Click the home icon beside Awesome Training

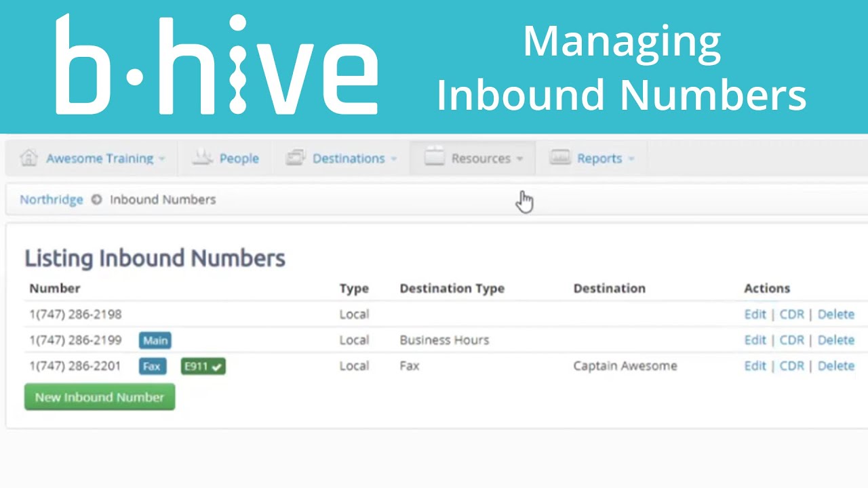[28, 157]
